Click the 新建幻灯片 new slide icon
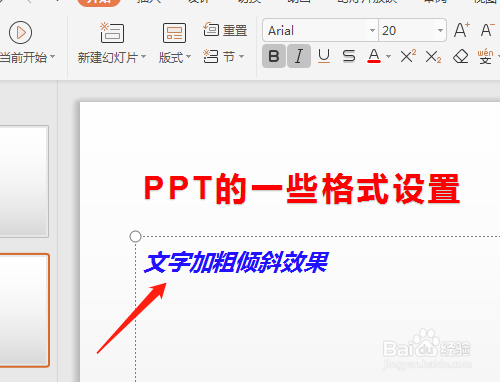 pos(112,32)
